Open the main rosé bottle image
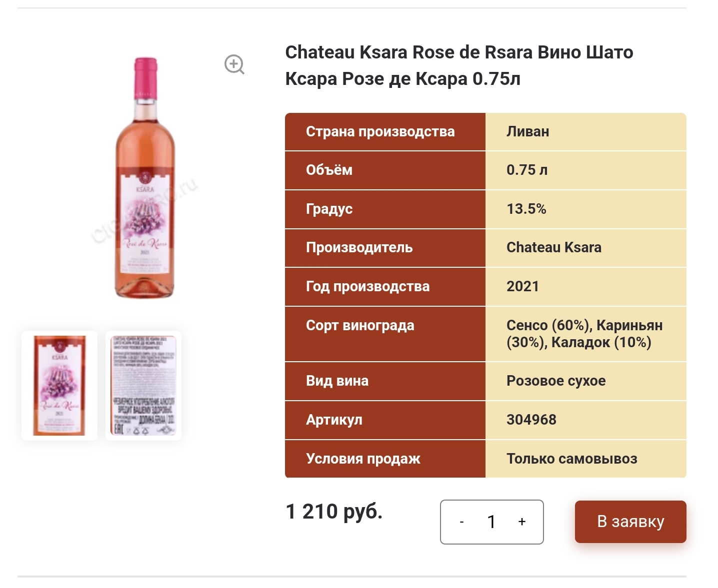718x588 pixels. click(x=145, y=178)
